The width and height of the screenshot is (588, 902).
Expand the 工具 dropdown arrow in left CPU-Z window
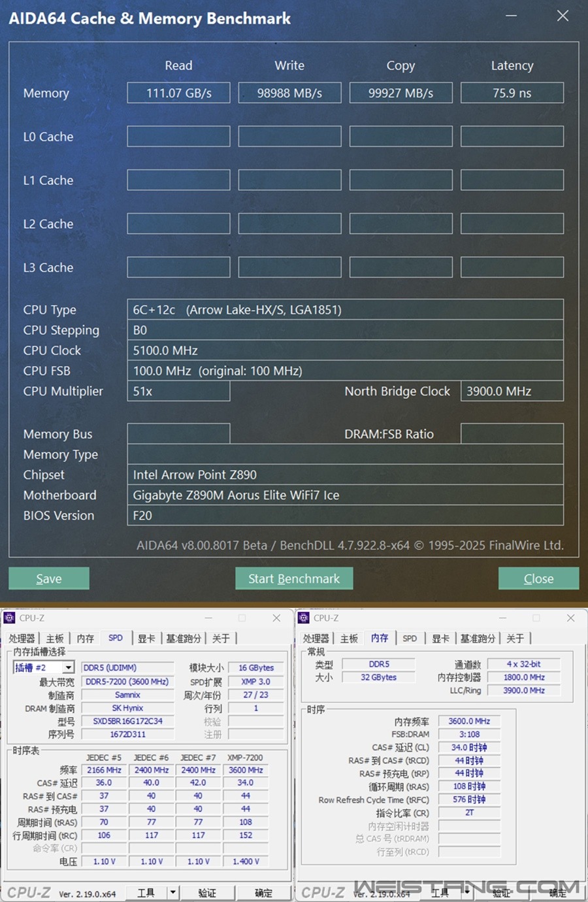tap(172, 892)
